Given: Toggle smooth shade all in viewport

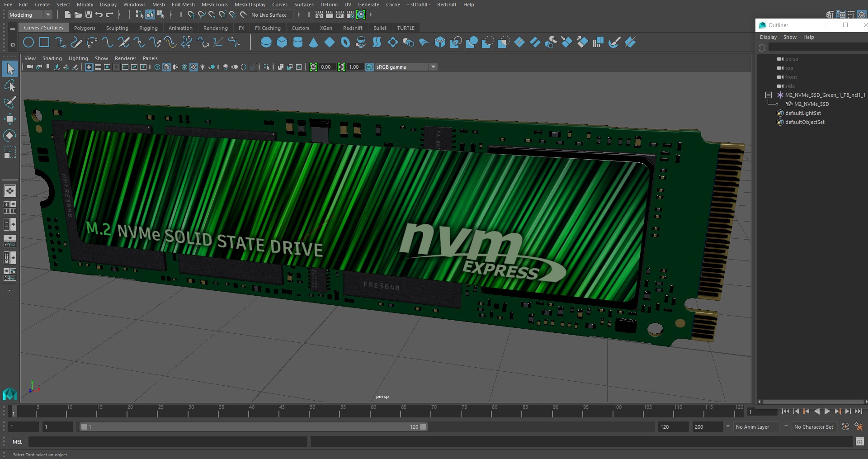Looking at the screenshot, I should click(166, 67).
